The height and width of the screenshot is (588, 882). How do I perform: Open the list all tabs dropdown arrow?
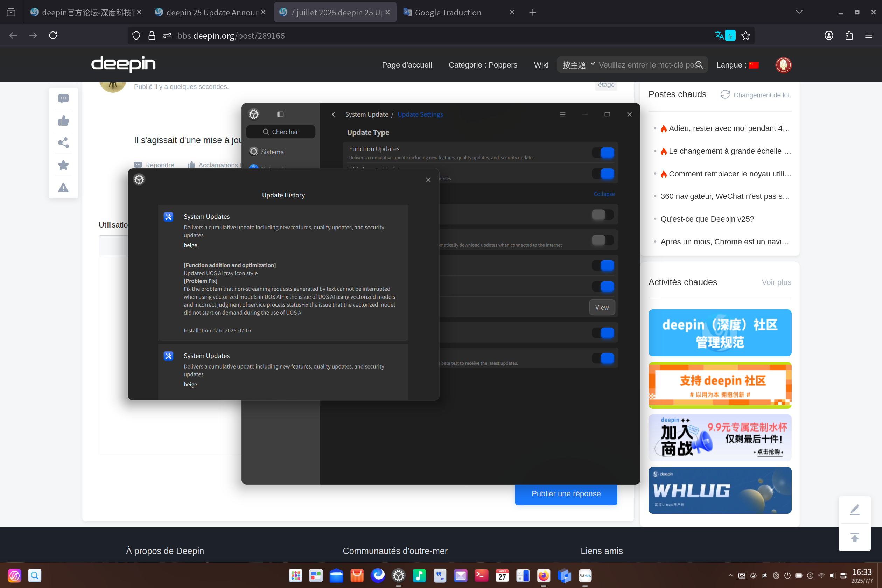pos(799,12)
